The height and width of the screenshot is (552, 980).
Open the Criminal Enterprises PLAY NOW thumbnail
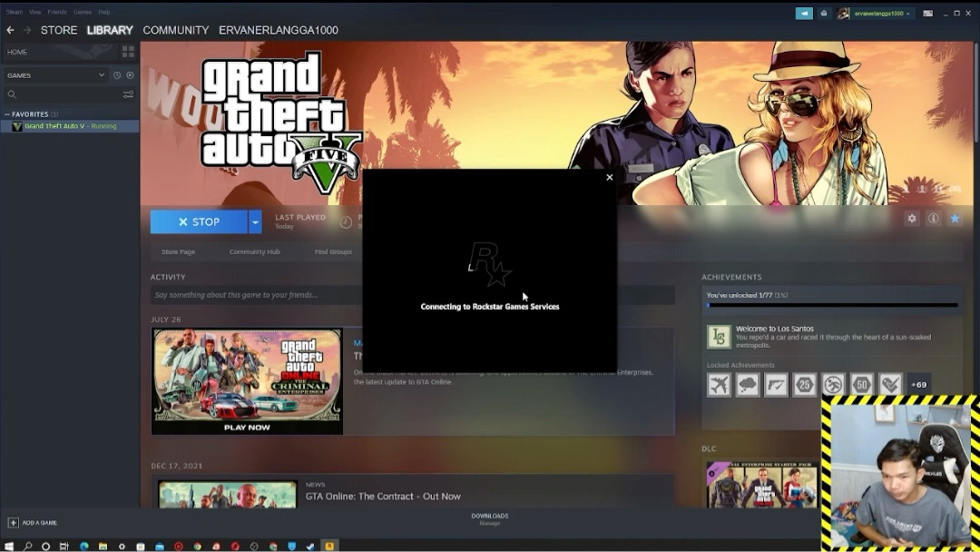click(247, 381)
